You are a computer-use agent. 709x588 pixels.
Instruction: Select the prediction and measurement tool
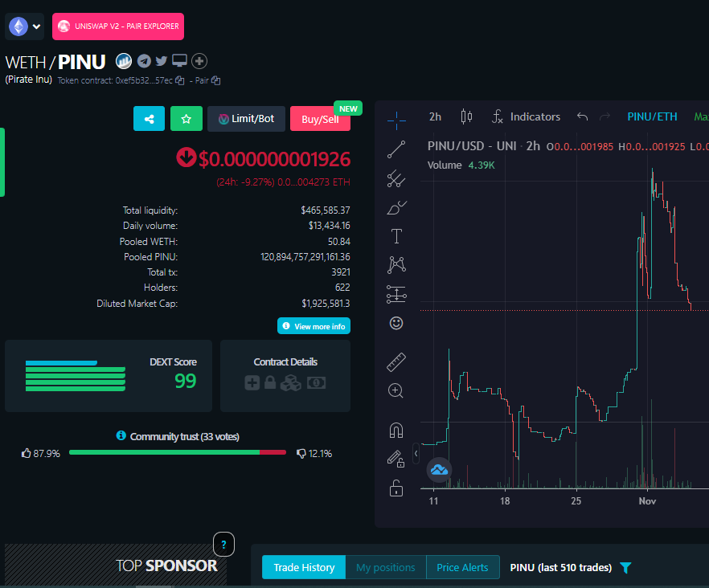point(396,294)
